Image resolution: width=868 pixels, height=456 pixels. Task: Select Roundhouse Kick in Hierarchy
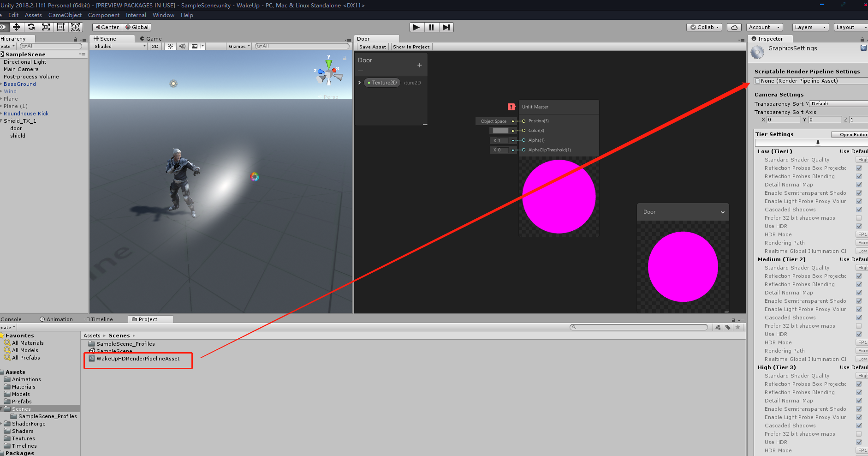pyautogui.click(x=26, y=114)
